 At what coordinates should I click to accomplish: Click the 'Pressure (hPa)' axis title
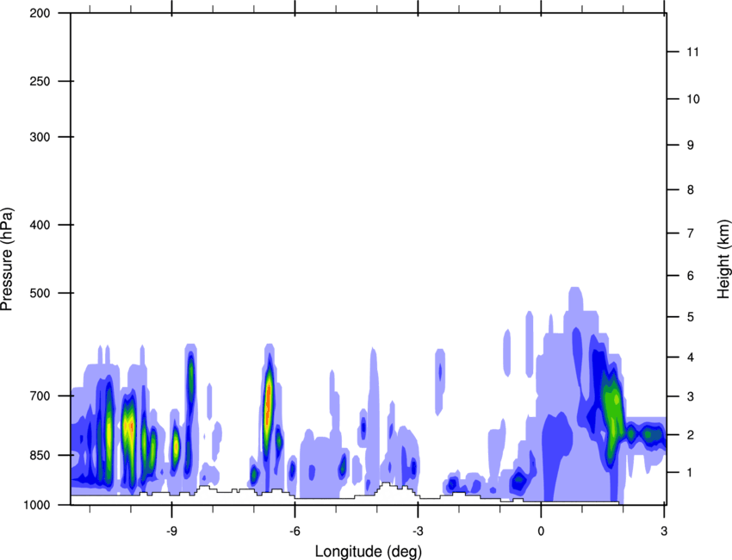coord(7,258)
